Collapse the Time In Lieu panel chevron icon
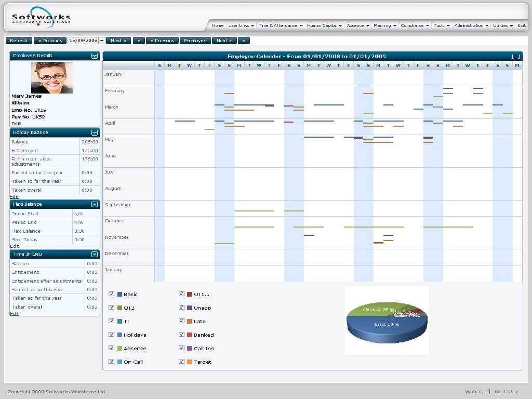 click(x=95, y=254)
